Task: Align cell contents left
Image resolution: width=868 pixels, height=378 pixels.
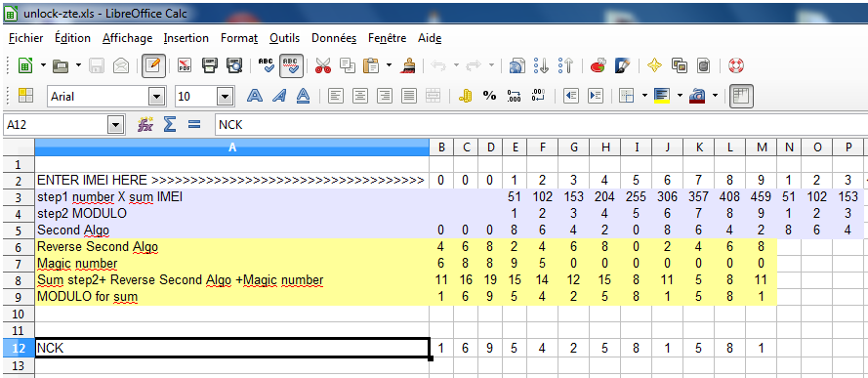Action: tap(335, 96)
